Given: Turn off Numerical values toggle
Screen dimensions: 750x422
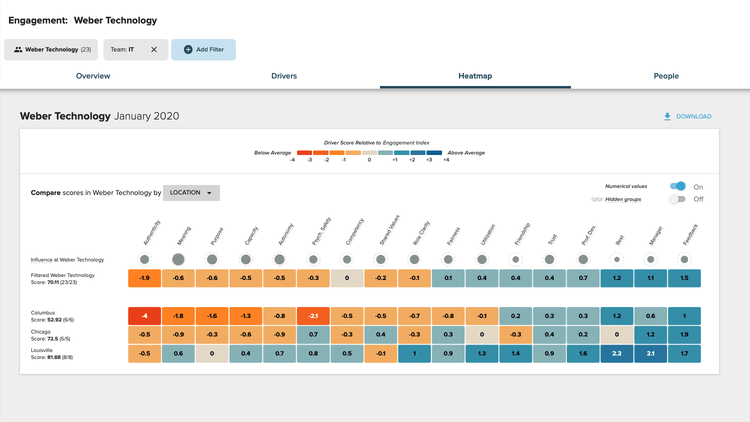Looking at the screenshot, I should point(678,186).
